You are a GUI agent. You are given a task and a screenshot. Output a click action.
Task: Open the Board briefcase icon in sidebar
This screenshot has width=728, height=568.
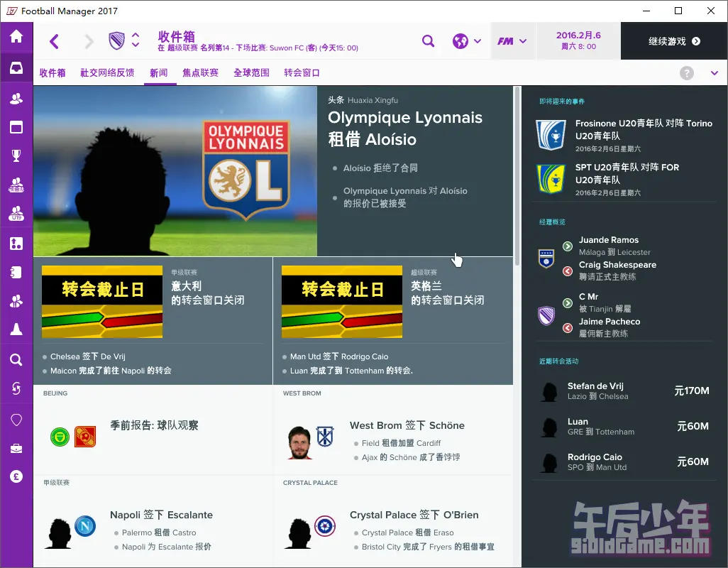(16, 448)
